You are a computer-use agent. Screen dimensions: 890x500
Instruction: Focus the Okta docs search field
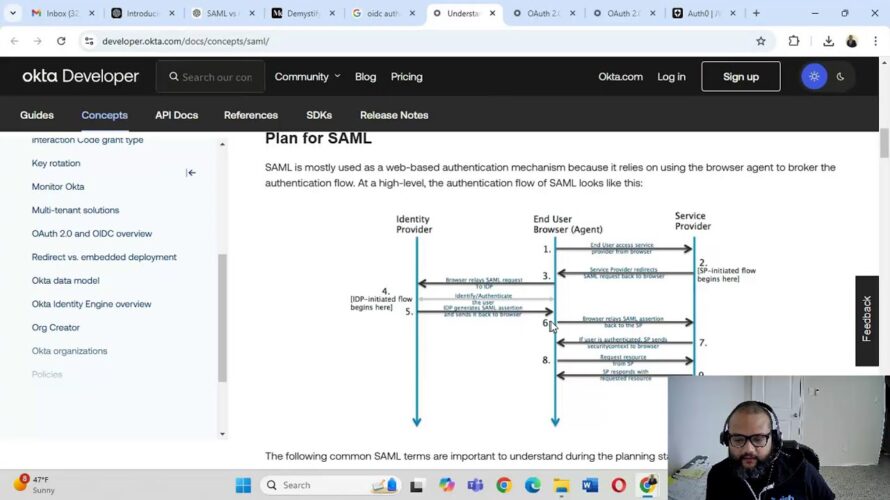click(211, 77)
